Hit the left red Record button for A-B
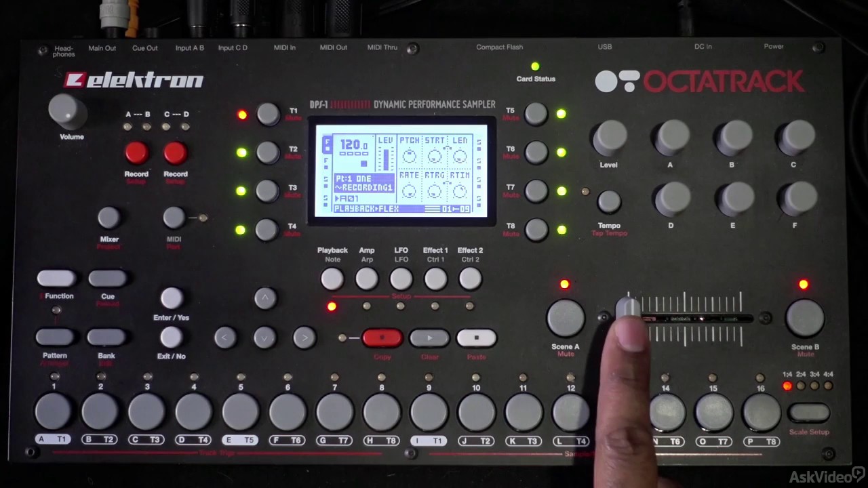868x488 pixels. [x=136, y=153]
